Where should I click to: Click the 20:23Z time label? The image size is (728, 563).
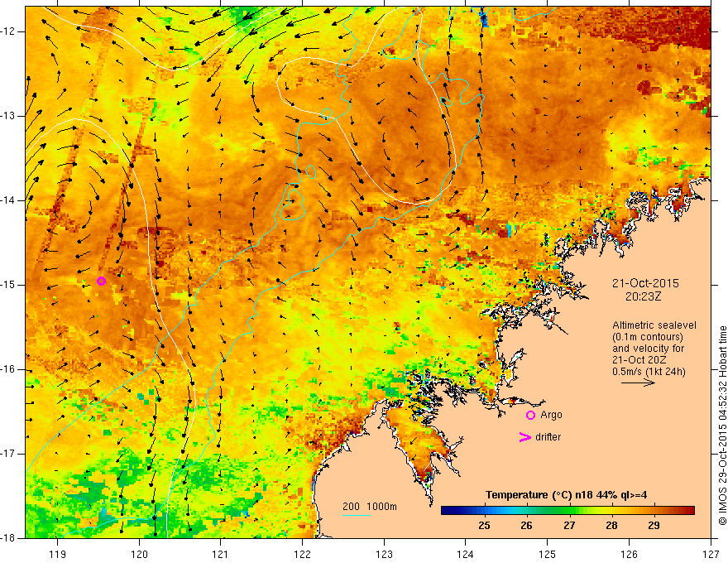643,296
